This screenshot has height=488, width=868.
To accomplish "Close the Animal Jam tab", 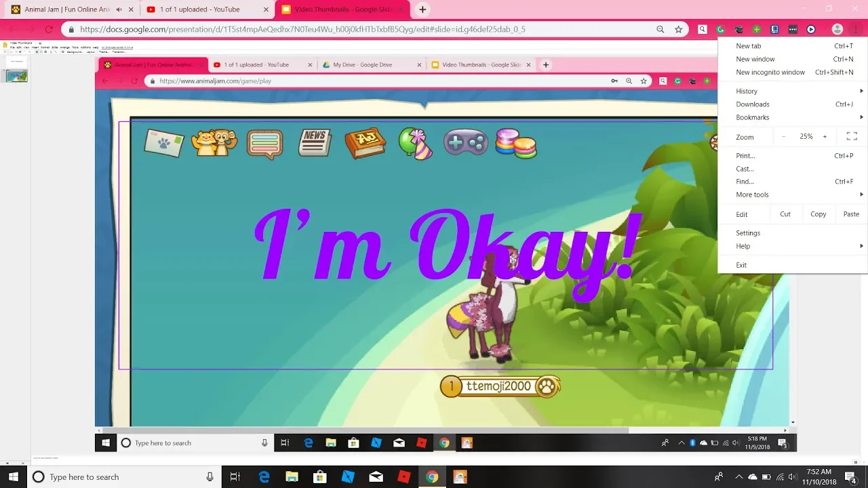I will [x=132, y=9].
